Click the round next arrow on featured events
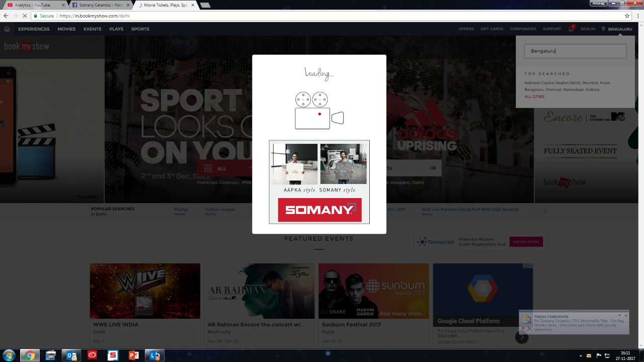The width and height of the screenshot is (644, 362). (x=522, y=337)
